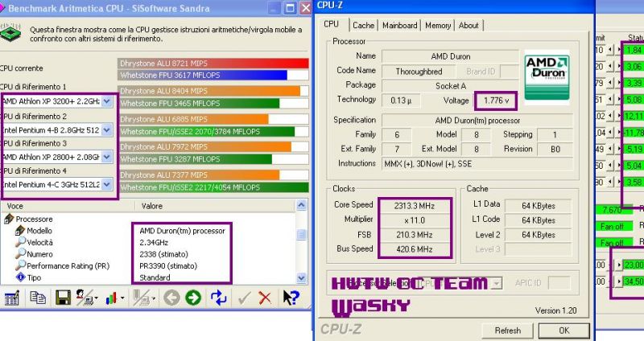Open CPU di Riferimento 2 dropdown (Pentium 4-B 2.8GHz)
Image resolution: width=644 pixels, height=341 pixels.
click(x=107, y=130)
